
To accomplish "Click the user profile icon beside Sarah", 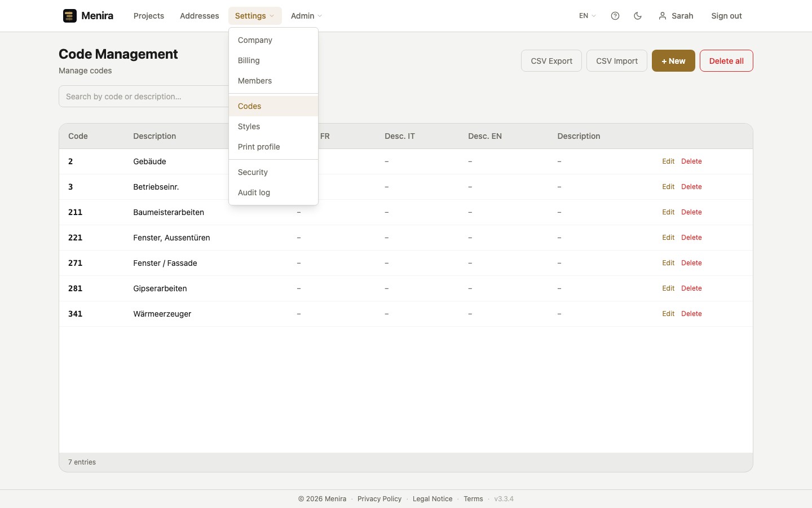I will click(663, 16).
